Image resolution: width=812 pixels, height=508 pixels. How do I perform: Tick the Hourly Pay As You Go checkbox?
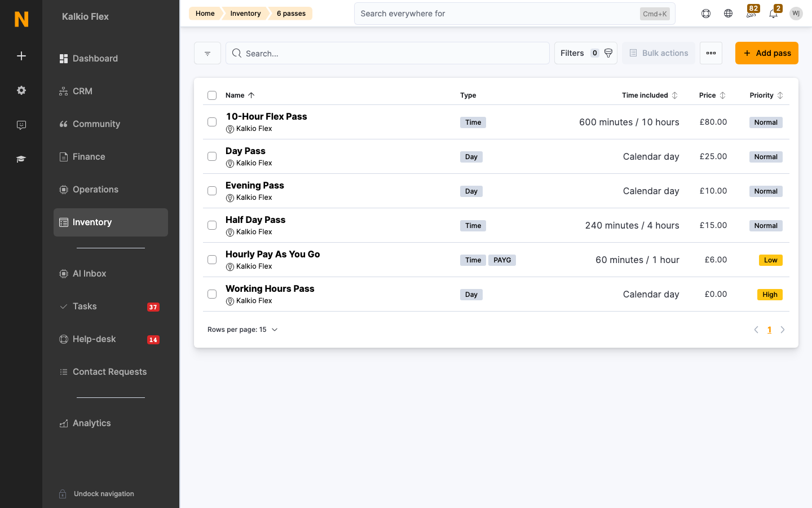tap(212, 260)
